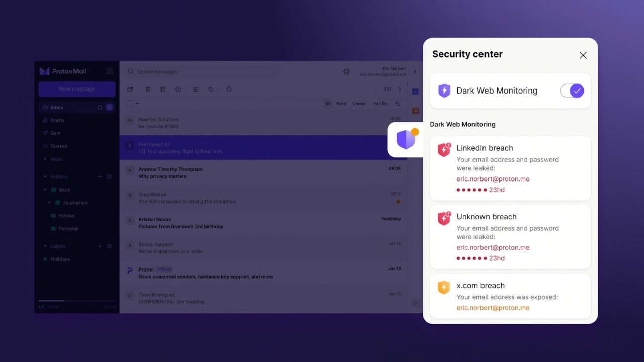Open Security center shield icon
Image resolution: width=644 pixels, height=362 pixels.
coord(406,139)
